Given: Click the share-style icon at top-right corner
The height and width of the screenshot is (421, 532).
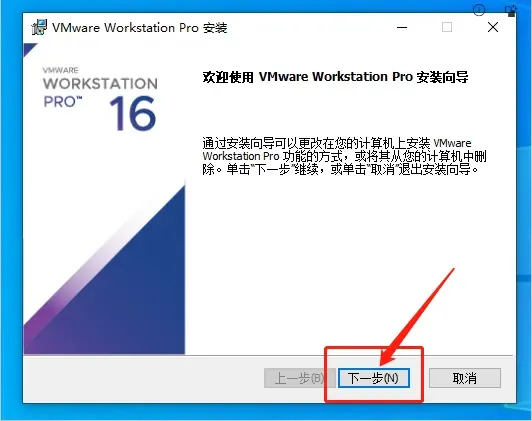Looking at the screenshot, I should pos(511,10).
